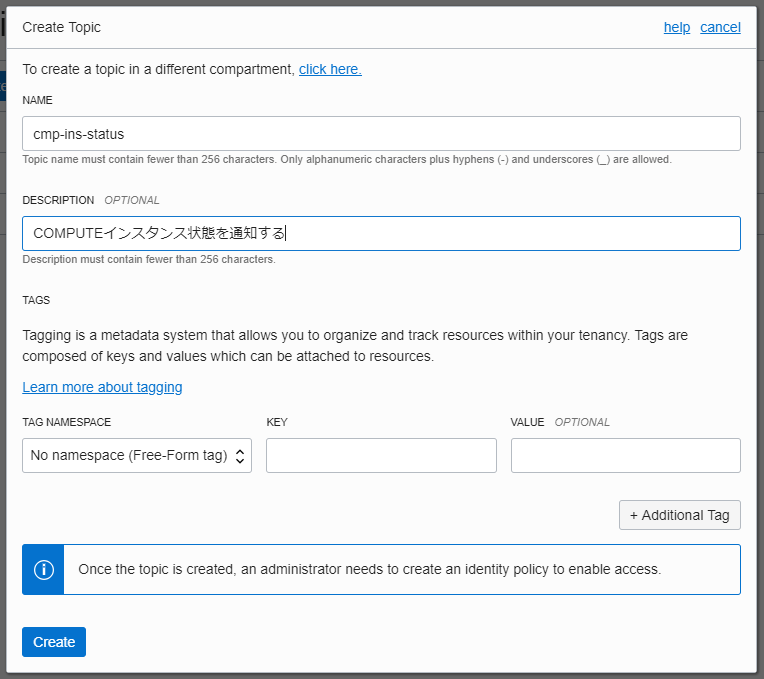Click the Create Topic dialog title
764x679 pixels.
coord(61,27)
